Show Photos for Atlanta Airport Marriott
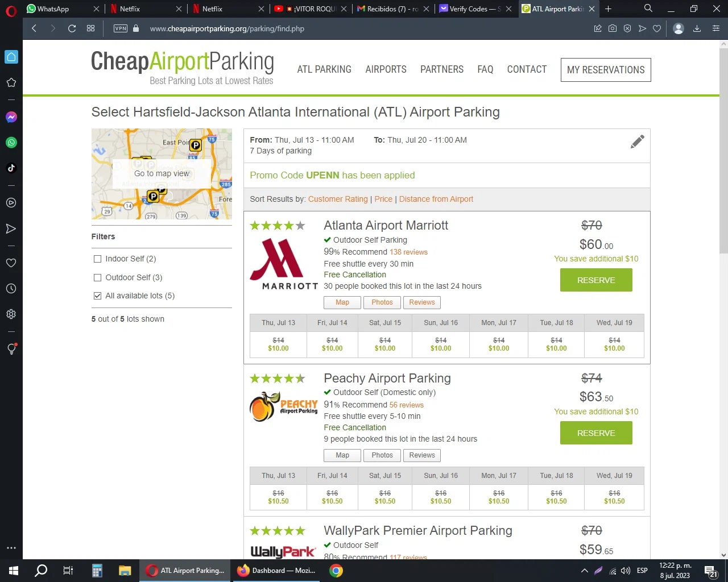The image size is (728, 582). [x=382, y=302]
